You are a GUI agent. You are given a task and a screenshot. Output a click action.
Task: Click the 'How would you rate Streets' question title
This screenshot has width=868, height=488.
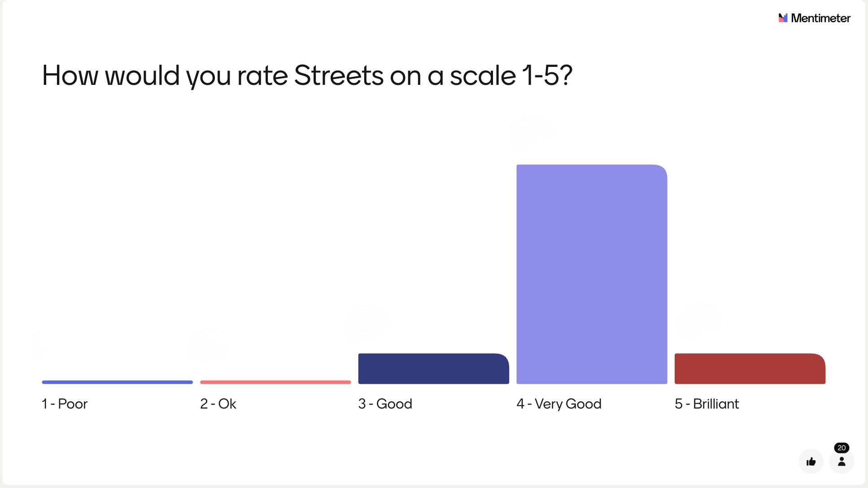click(307, 75)
